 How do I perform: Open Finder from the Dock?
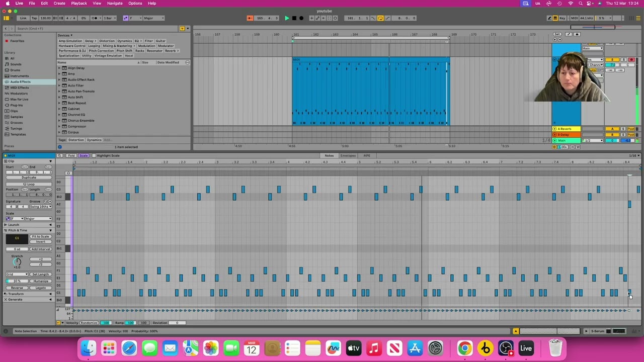pyautogui.click(x=89, y=348)
